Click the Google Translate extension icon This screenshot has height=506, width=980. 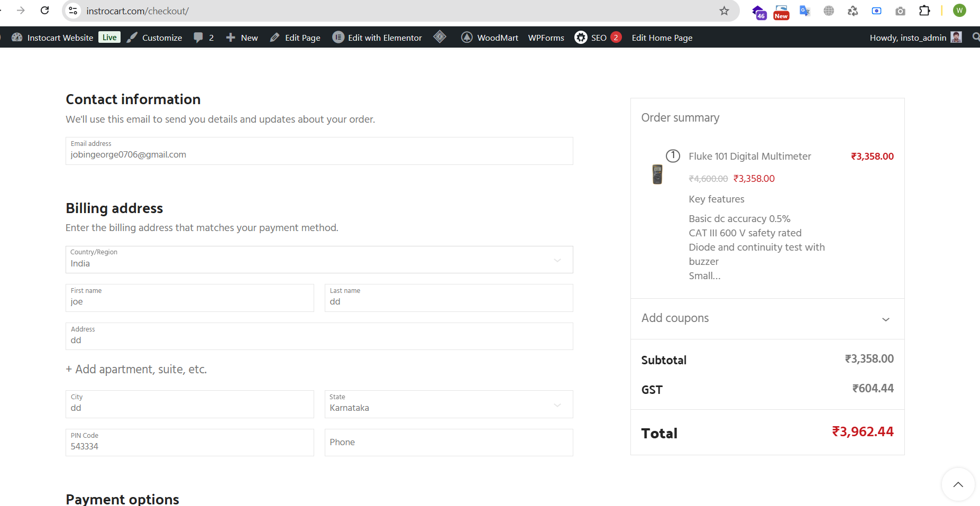point(804,11)
